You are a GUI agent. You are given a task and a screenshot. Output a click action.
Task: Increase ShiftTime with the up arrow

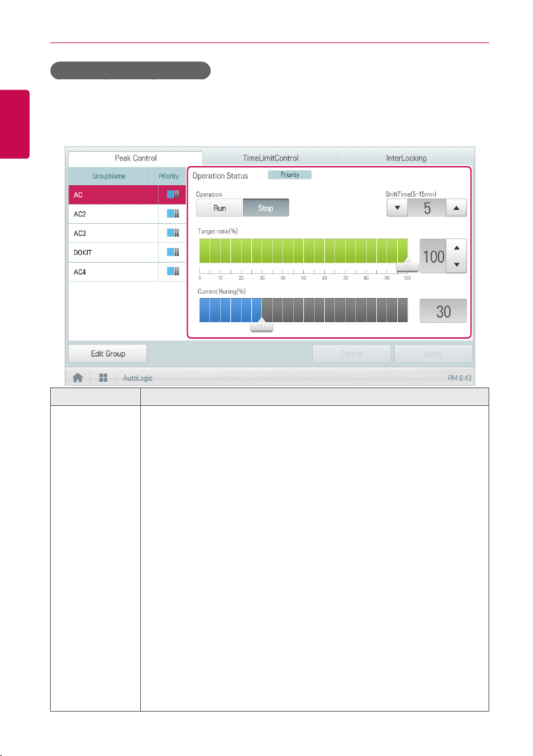pyautogui.click(x=456, y=208)
